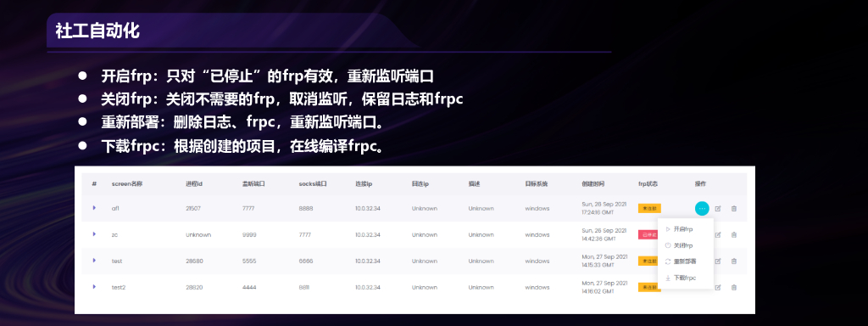This screenshot has width=868, height=326.
Task: Click the frp状态 column header
Action: 648,183
